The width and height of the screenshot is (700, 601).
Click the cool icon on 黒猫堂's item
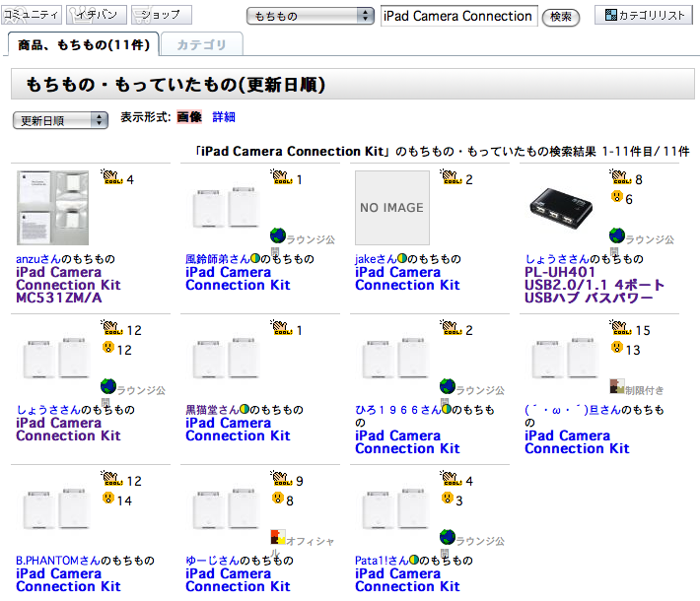(x=281, y=328)
